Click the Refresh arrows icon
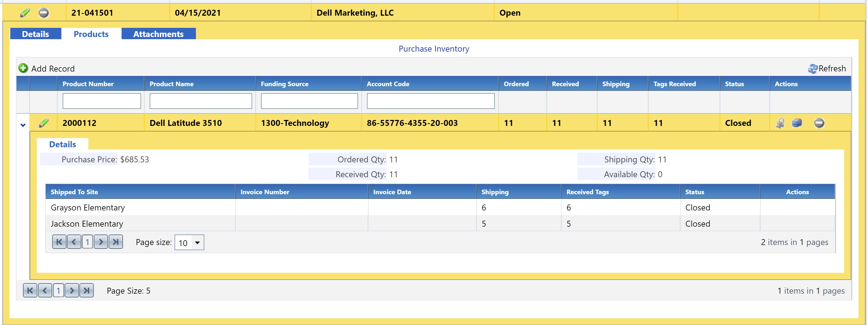Screen dimensions: 868x325 812,68
